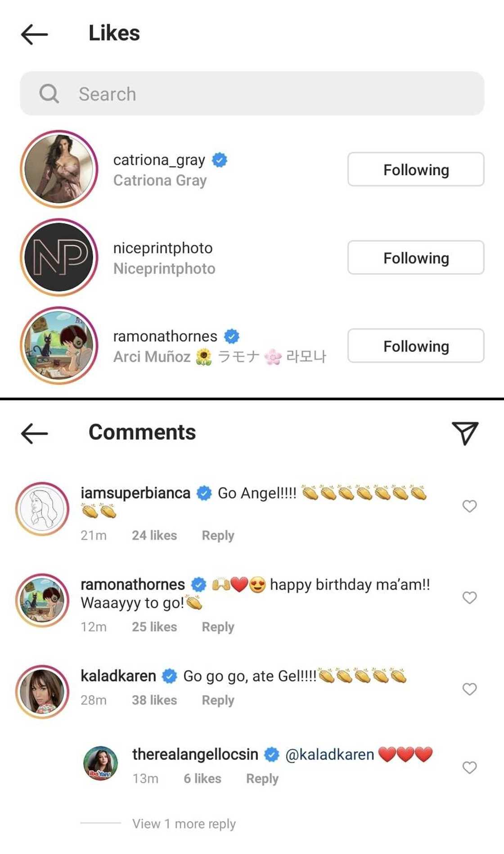Viewport: 504px width, 854px height.
Task: Toggle Following button for ramonathornes
Action: (416, 346)
